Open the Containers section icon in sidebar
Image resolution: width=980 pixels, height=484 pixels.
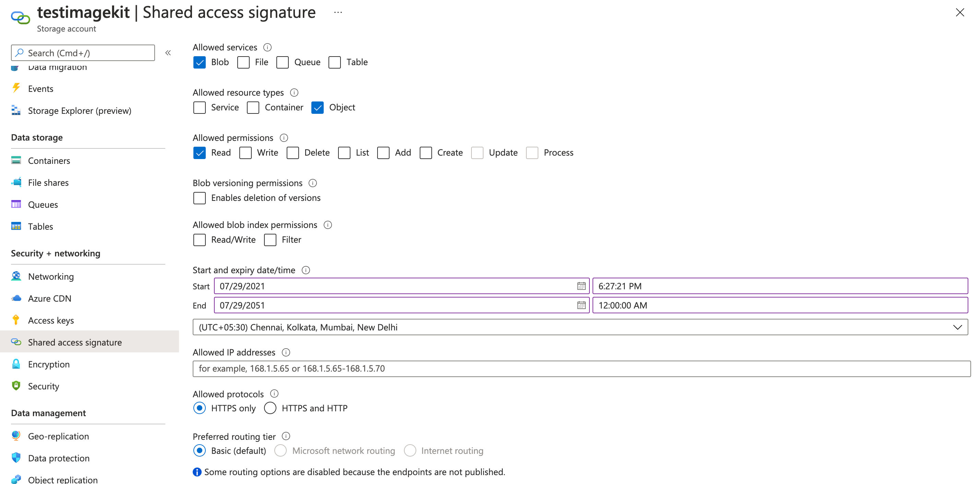pos(15,160)
